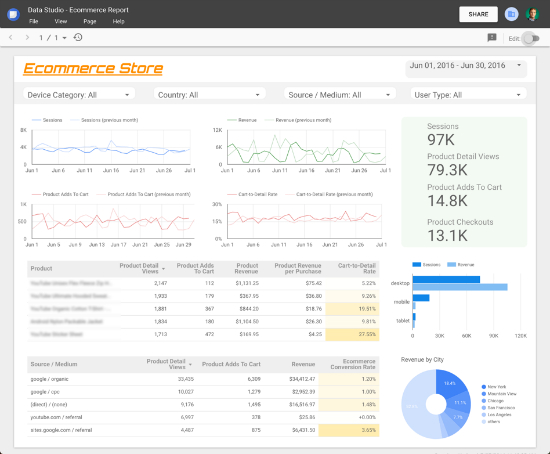Click the Ecommerce Conversion Rate header

[x=353, y=364]
